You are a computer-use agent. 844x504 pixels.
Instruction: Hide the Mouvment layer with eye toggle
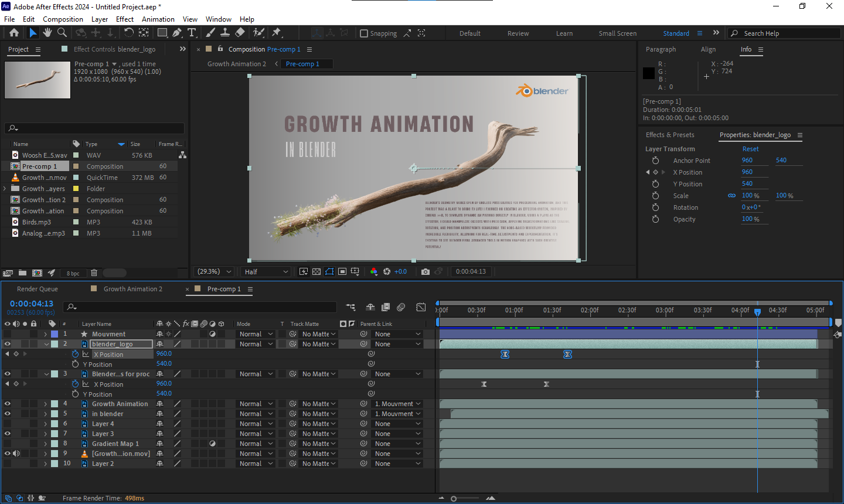pos(8,334)
